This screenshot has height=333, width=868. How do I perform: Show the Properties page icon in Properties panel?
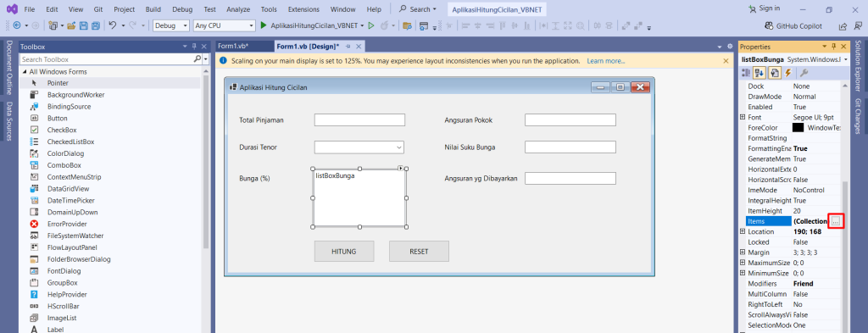click(x=775, y=73)
